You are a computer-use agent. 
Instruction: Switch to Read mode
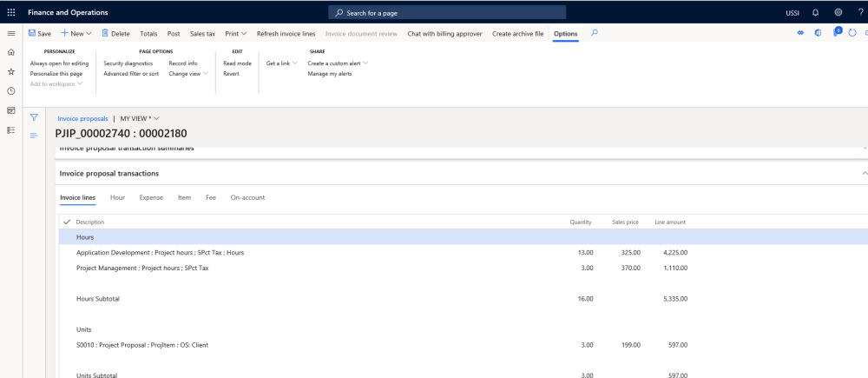(x=237, y=63)
